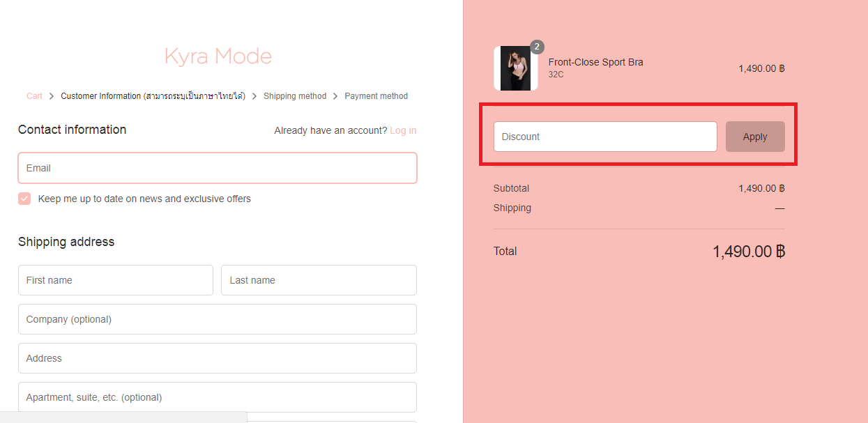Click 'Already have an account?' text
The image size is (868, 423).
pyautogui.click(x=330, y=130)
